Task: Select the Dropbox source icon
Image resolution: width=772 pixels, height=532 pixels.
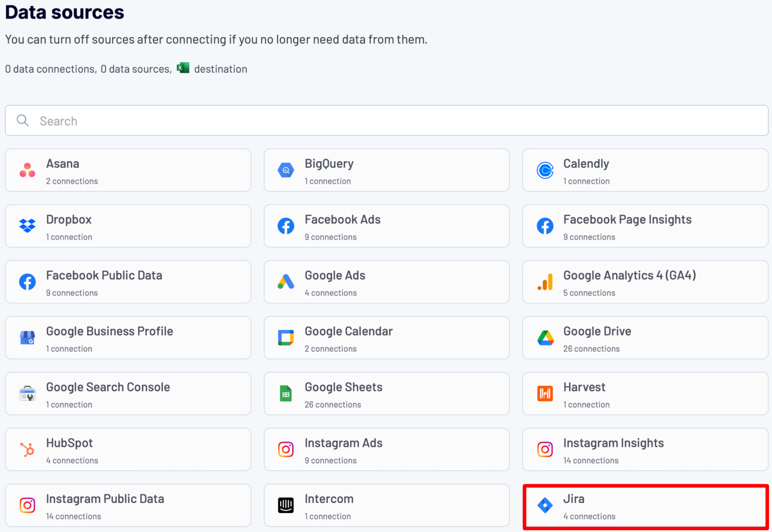Action: [x=27, y=226]
